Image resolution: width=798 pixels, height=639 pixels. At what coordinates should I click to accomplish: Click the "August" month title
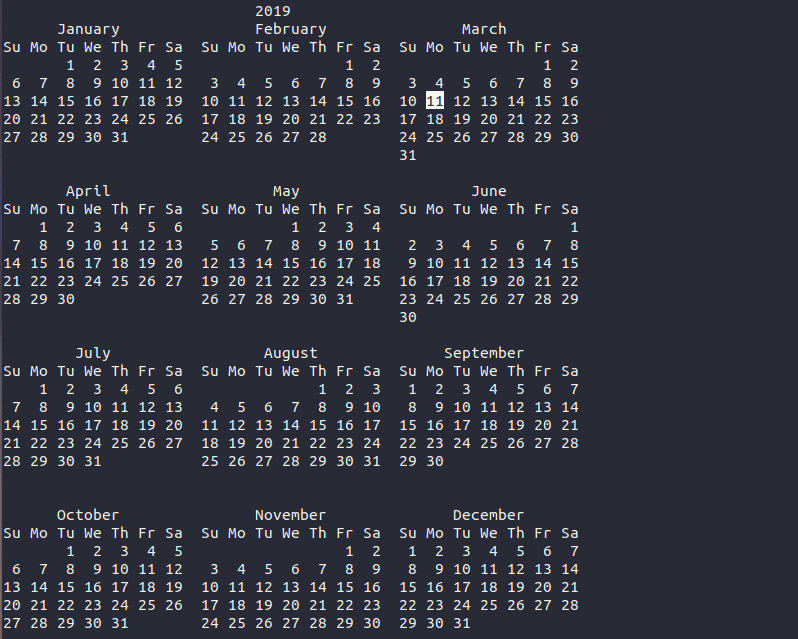[x=291, y=353]
